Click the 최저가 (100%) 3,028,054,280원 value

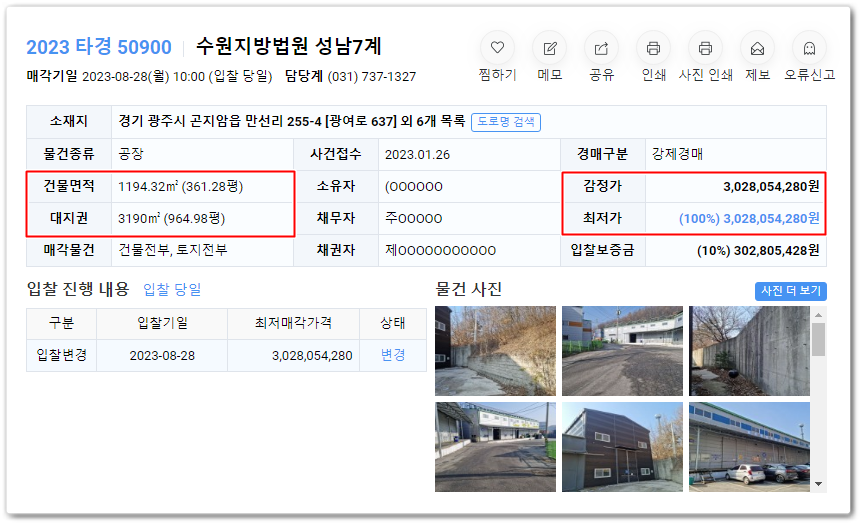(x=749, y=218)
